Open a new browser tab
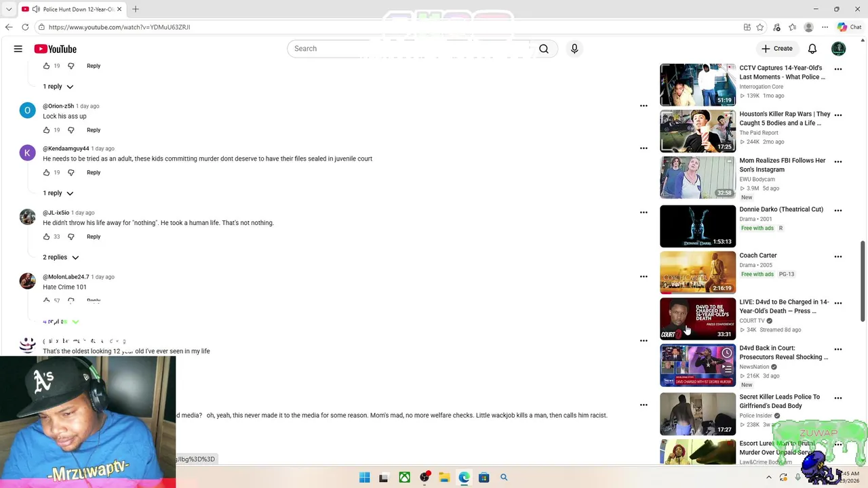 136,9
